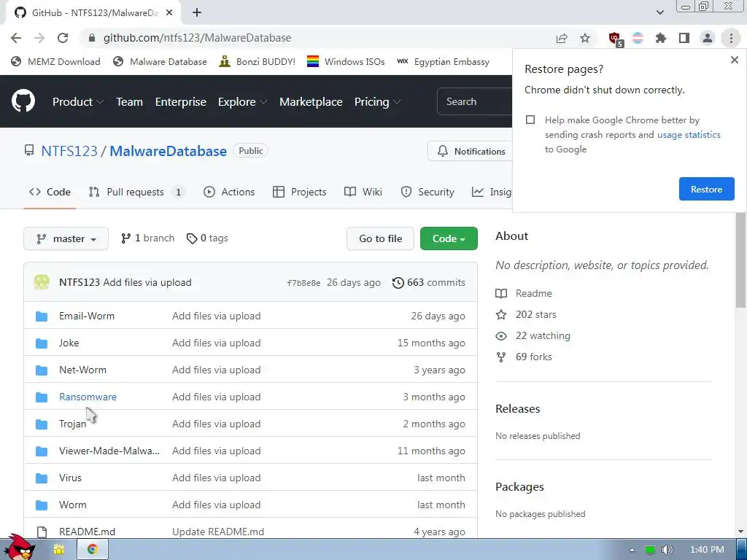The image size is (747, 560).
Task: Click the Ransomware folder icon
Action: pyautogui.click(x=42, y=397)
